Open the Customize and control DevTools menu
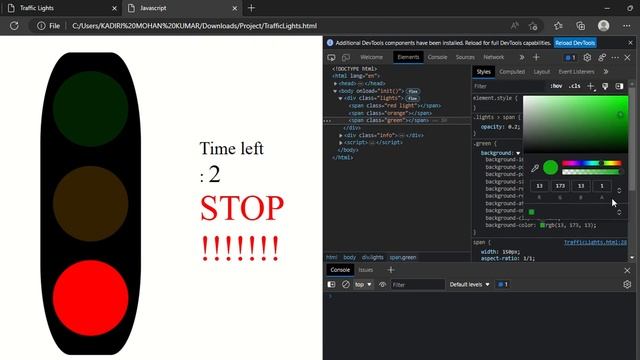Viewport: 640px width, 360px height. (615, 58)
